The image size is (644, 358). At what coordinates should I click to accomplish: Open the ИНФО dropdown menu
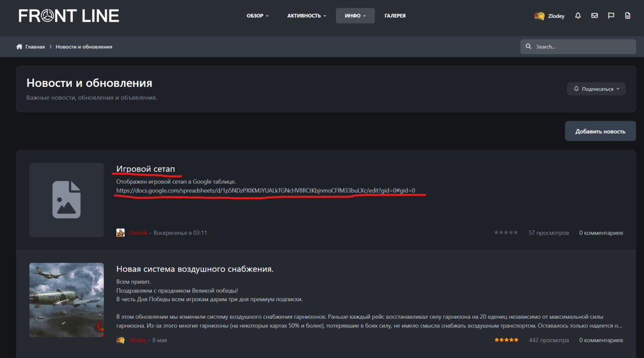point(355,16)
